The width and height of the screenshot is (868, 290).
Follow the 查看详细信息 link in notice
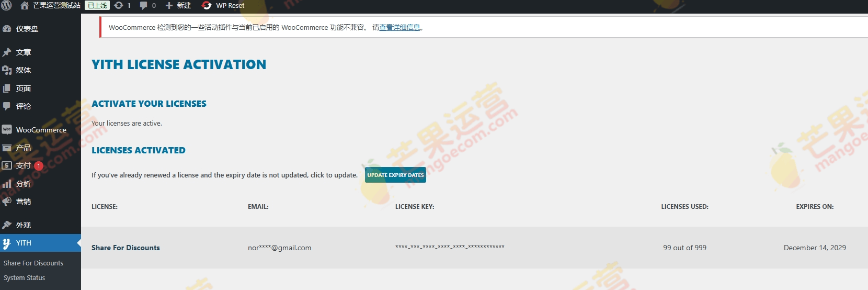click(399, 28)
